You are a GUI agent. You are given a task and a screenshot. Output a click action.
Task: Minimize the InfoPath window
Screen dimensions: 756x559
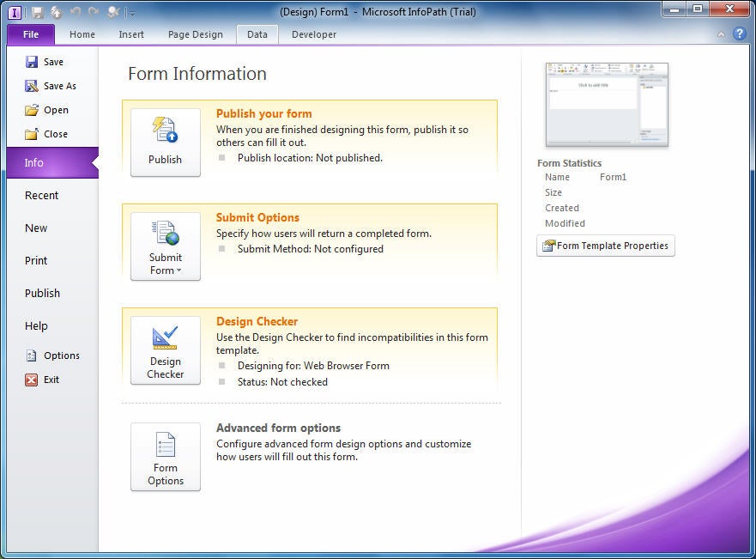(x=674, y=9)
